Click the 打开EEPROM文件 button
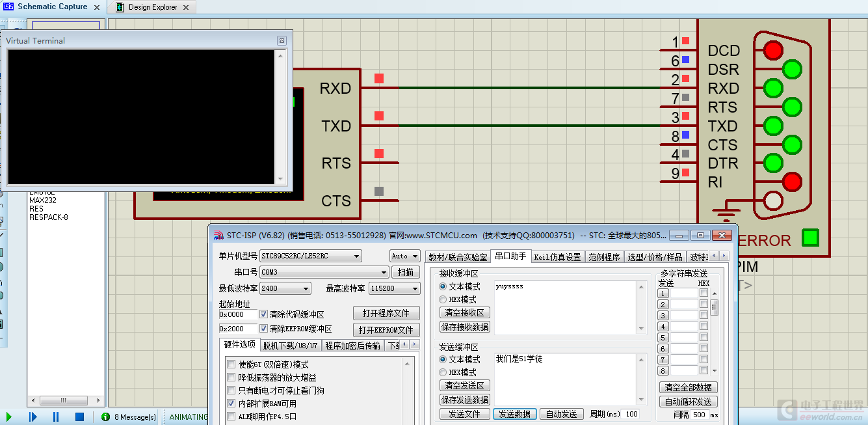 tap(386, 330)
